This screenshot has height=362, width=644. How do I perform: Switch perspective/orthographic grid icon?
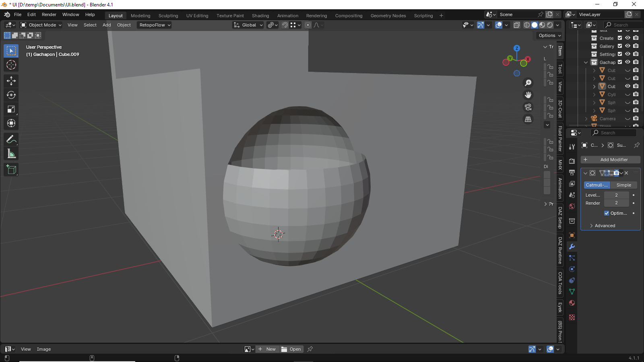[x=528, y=119]
